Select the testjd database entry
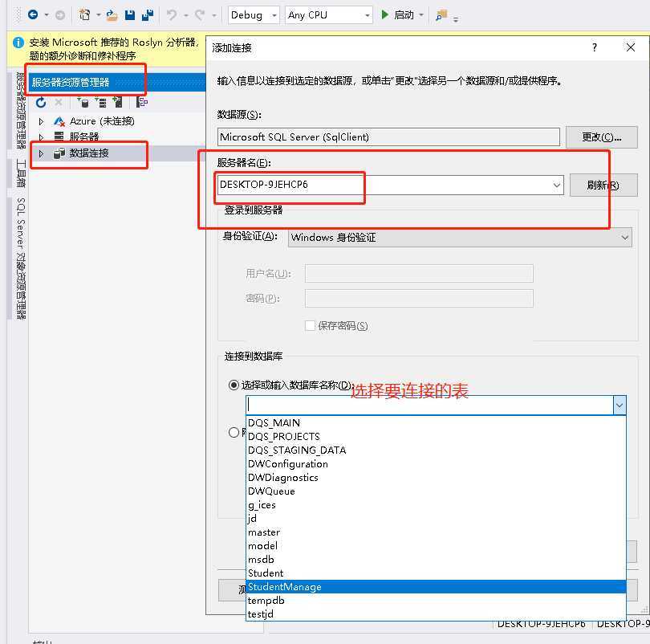Screen dimensions: 650x644 pos(436,614)
